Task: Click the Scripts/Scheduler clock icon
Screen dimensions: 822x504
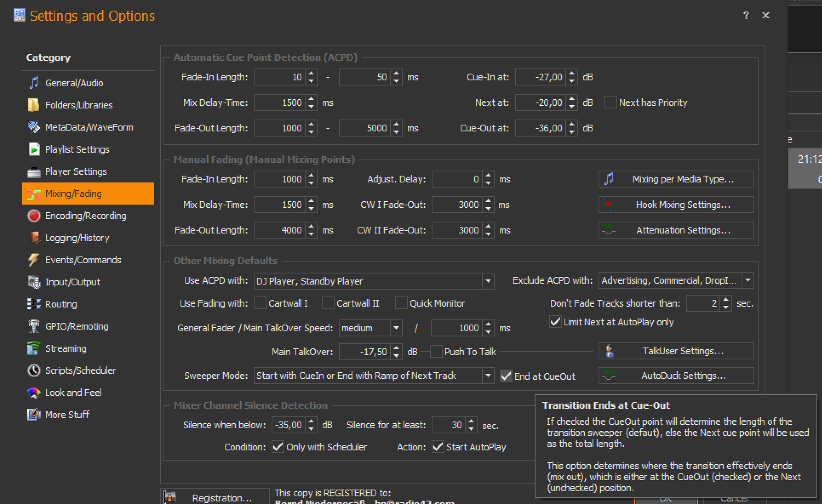Action: (34, 370)
